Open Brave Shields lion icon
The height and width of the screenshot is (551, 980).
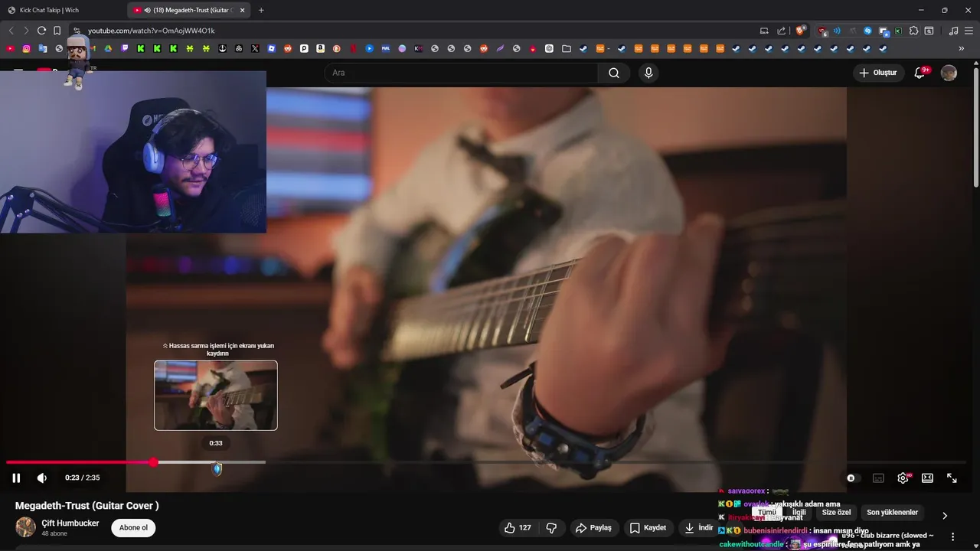click(x=801, y=31)
